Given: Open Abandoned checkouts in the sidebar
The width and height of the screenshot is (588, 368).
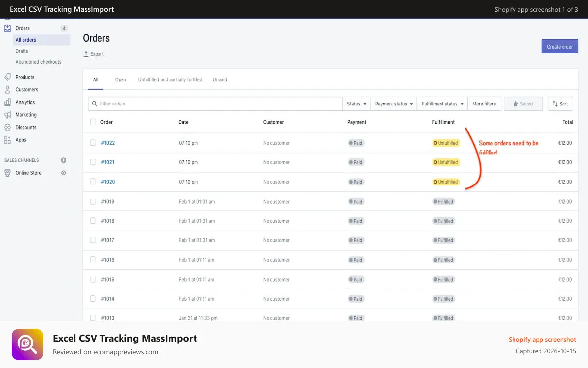Looking at the screenshot, I should pos(38,62).
